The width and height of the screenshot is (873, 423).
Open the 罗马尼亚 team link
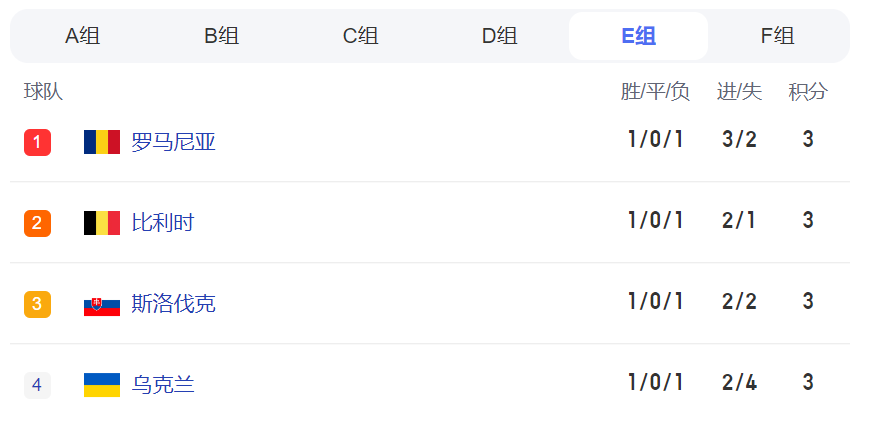(173, 142)
